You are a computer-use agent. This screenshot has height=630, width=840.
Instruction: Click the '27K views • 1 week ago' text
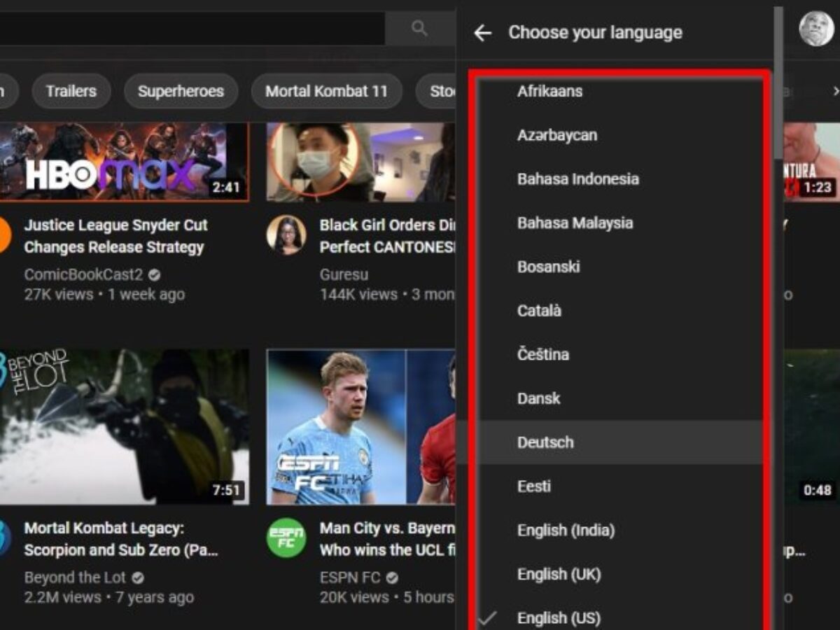(x=104, y=295)
